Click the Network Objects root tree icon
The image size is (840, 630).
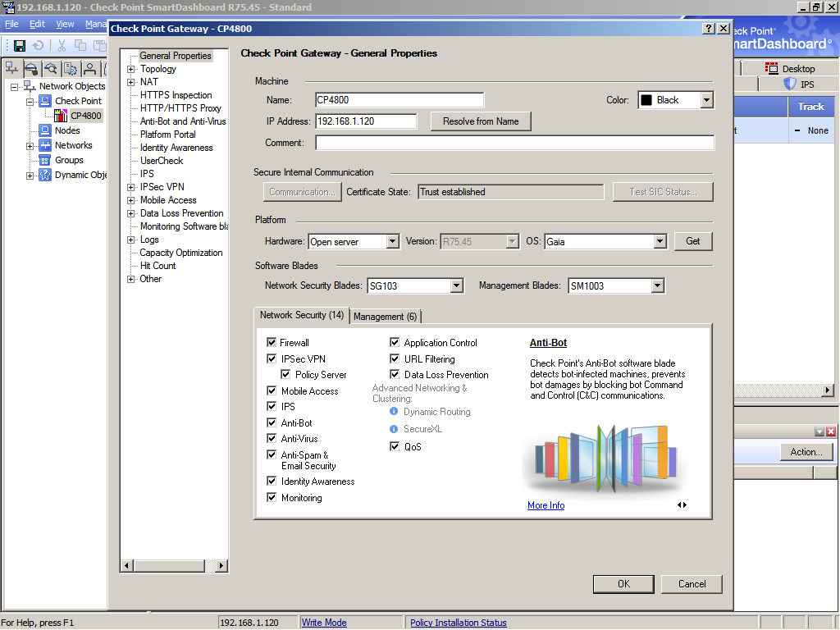30,86
